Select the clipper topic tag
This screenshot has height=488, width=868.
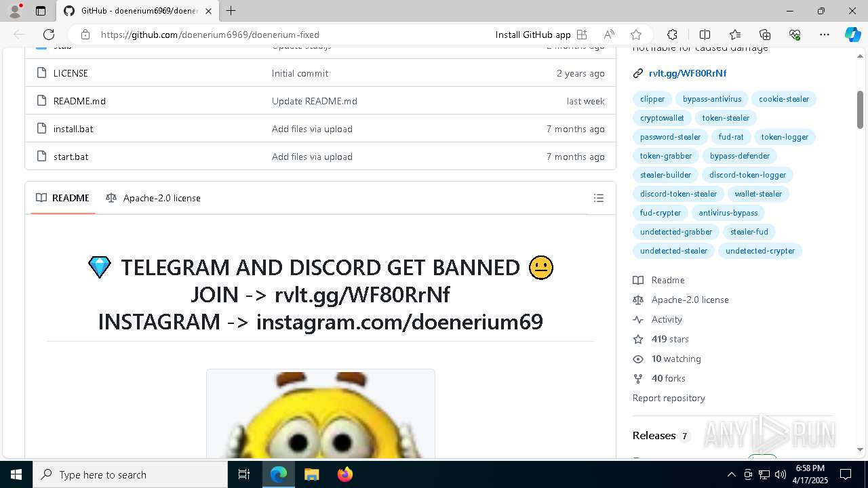[652, 99]
